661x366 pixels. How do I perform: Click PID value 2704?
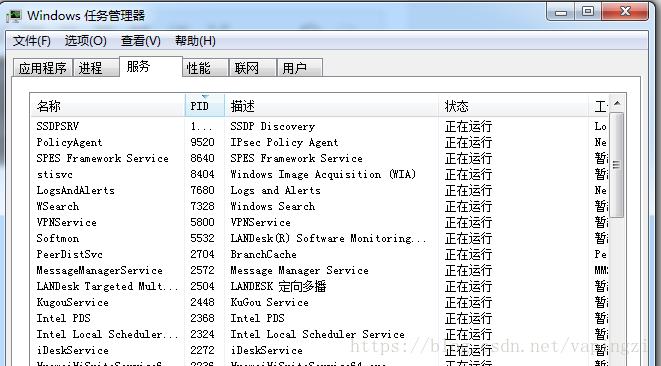click(x=202, y=255)
